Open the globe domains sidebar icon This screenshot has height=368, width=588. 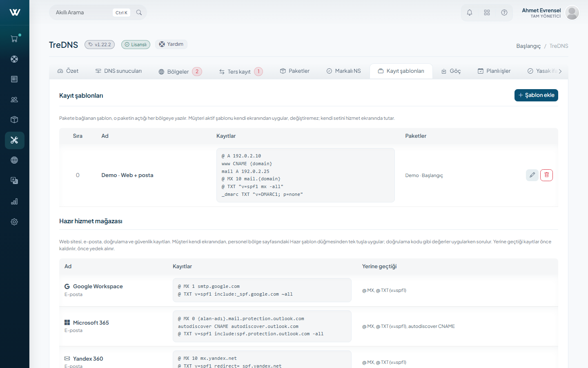point(14,160)
